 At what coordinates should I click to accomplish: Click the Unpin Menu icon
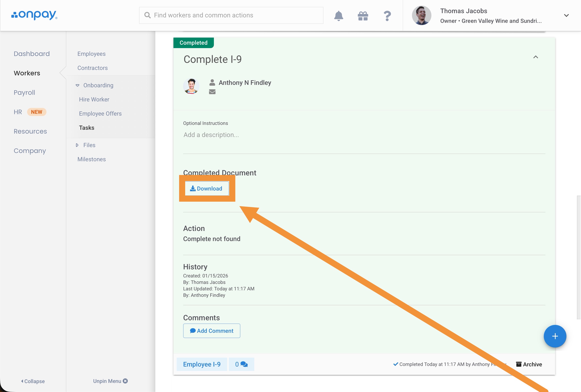coord(125,381)
